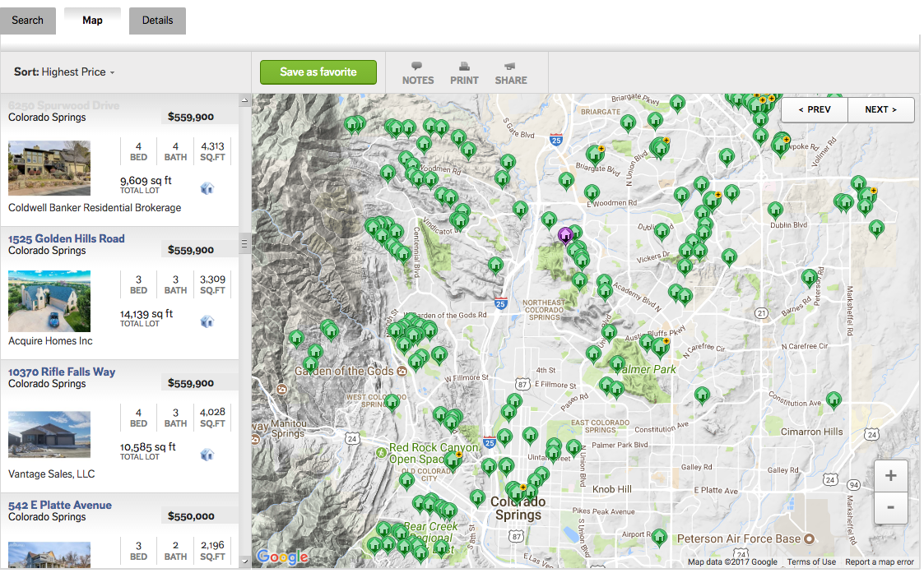Click the Acquire Homes Inc broker name

(50, 341)
